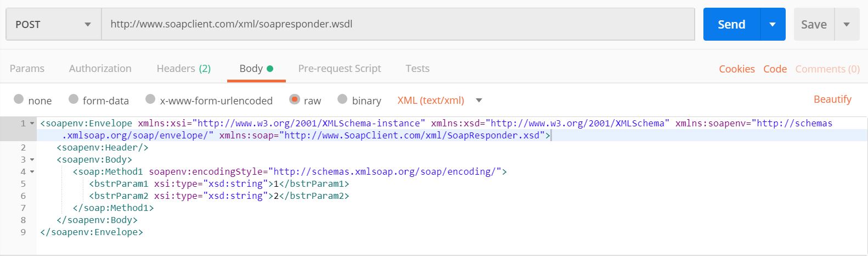Select the raw body radio button

295,99
